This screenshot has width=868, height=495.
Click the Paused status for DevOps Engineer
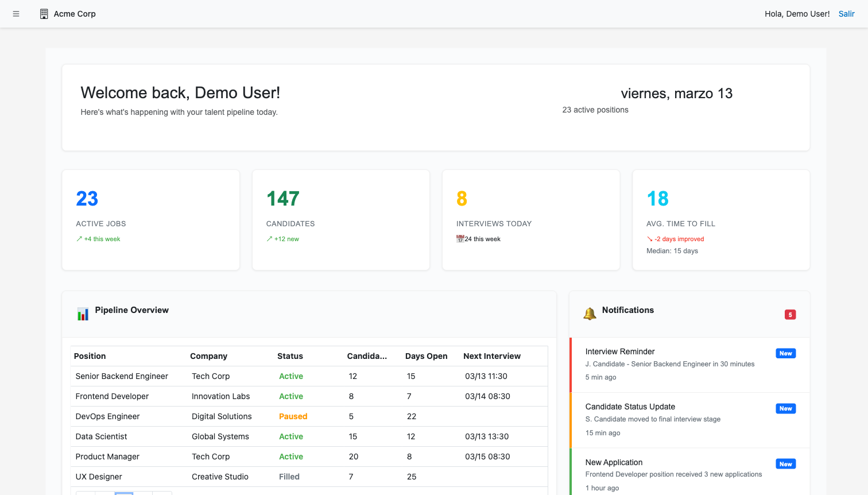click(x=293, y=416)
